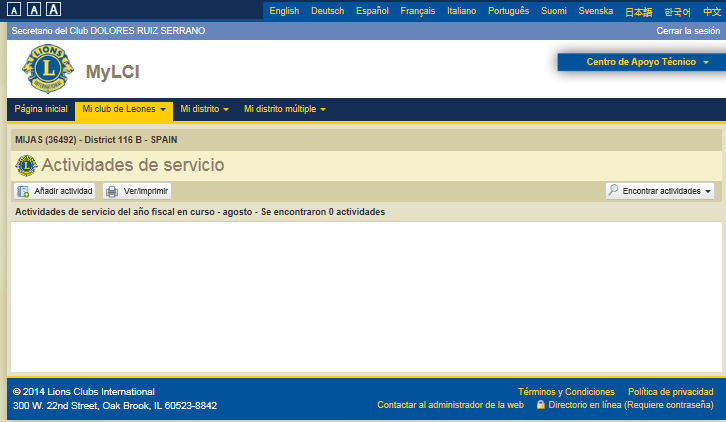
Task: Click Cerrar la sesión link
Action: click(688, 31)
